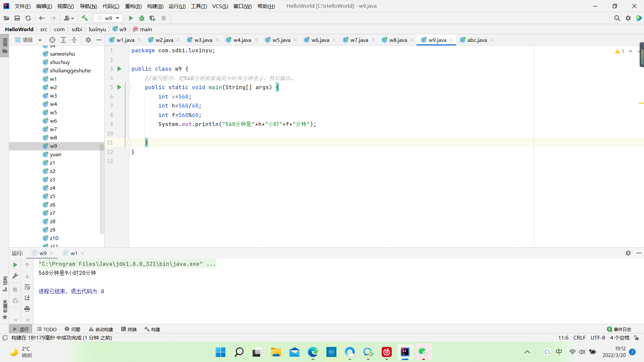
Task: Switch to the w5.java editor tab
Action: 281,40
